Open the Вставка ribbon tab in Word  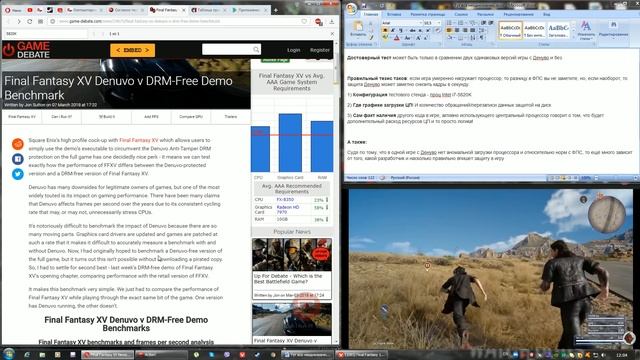(394, 14)
